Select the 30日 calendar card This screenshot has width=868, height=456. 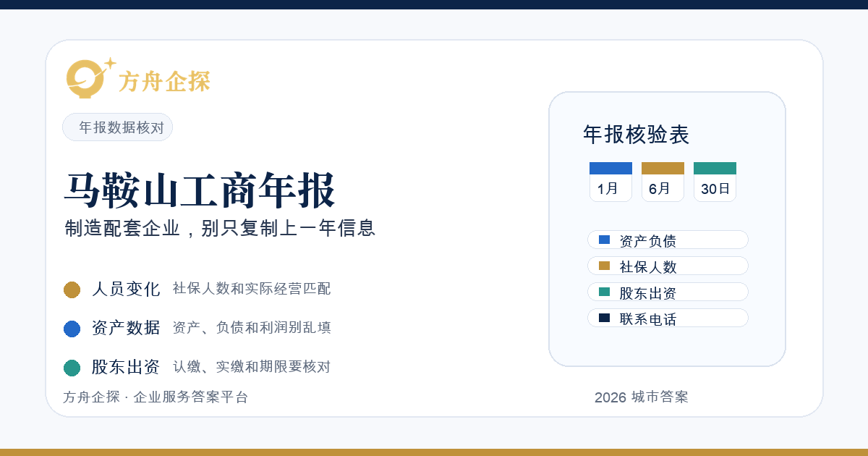coord(715,182)
